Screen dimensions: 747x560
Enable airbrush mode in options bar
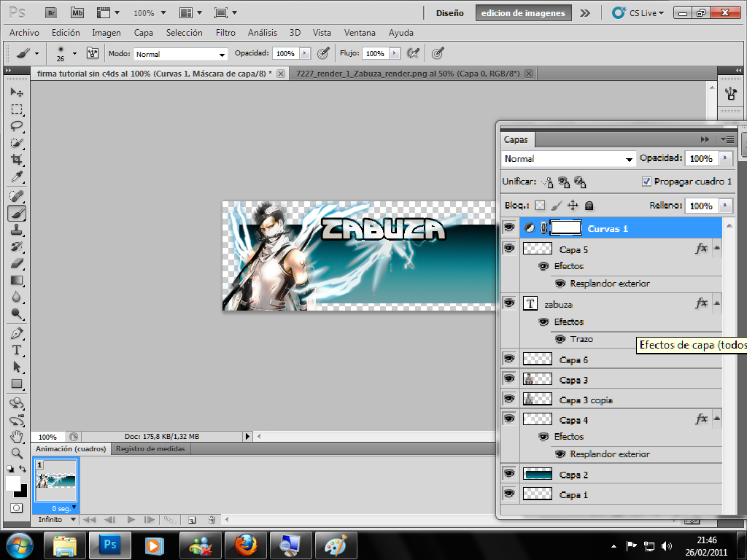414,52
